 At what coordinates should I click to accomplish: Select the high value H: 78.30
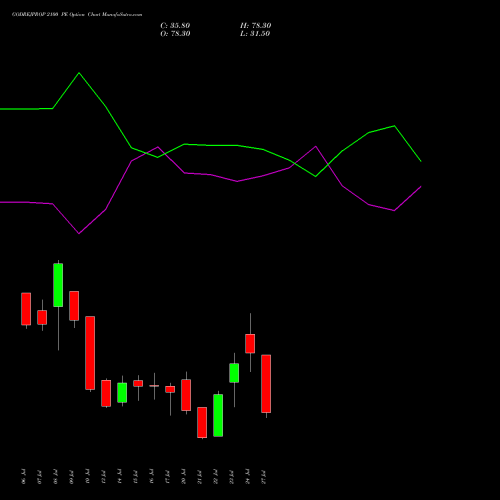click(256, 26)
